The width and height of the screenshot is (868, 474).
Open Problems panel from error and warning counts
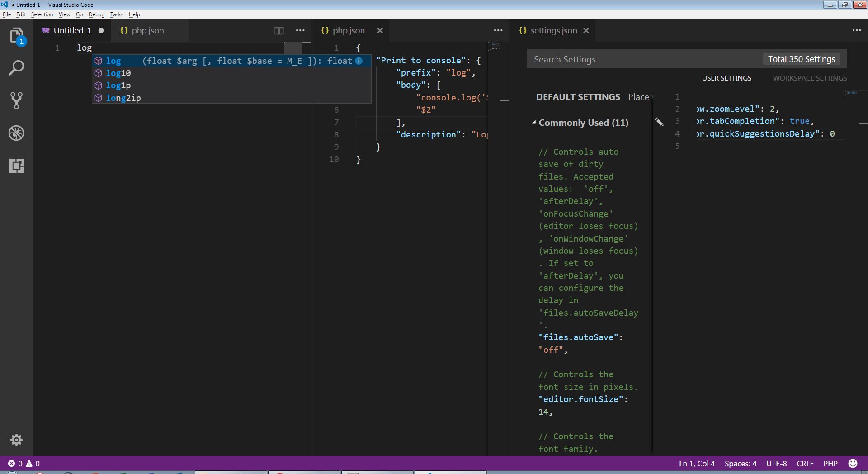[x=24, y=464]
